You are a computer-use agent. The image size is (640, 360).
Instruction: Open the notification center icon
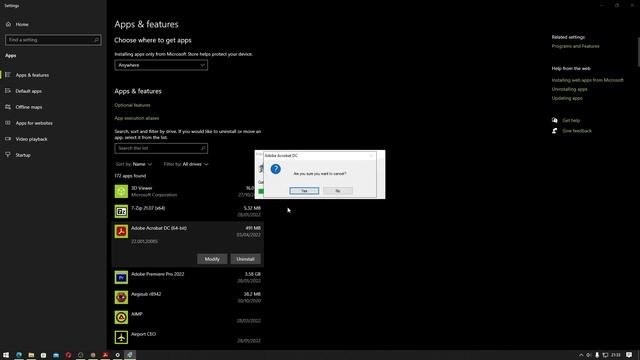coord(629,355)
